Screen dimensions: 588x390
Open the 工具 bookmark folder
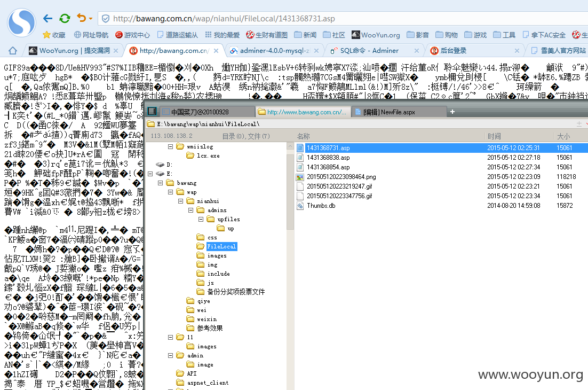[504, 35]
